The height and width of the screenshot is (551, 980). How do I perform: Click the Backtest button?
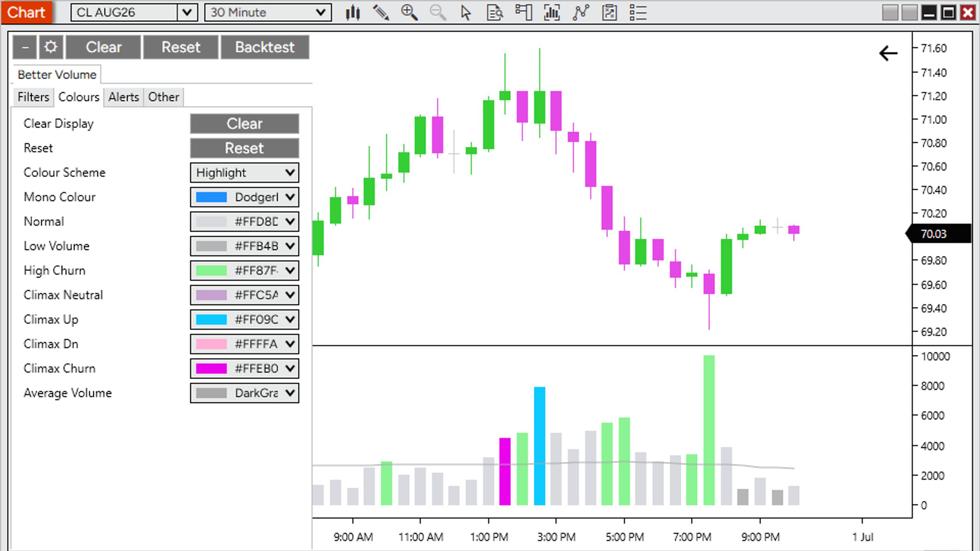click(265, 47)
